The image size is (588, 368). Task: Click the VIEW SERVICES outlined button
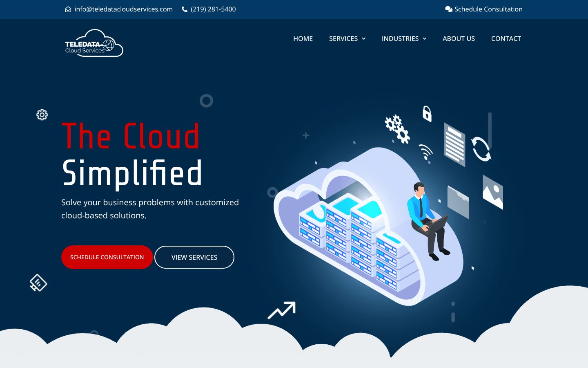click(x=194, y=257)
